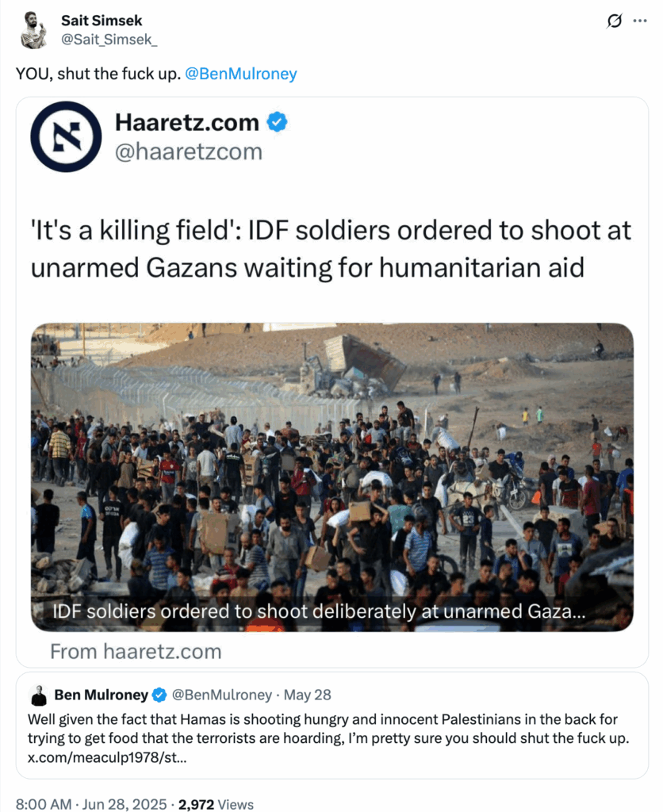Click Ben Mulroney's verified checkmark badge
663x812 pixels.
(159, 695)
